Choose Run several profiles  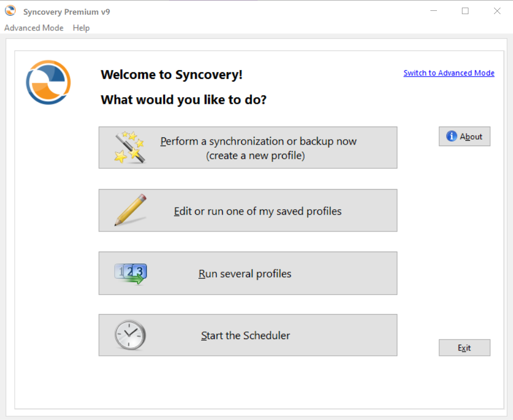[248, 273]
